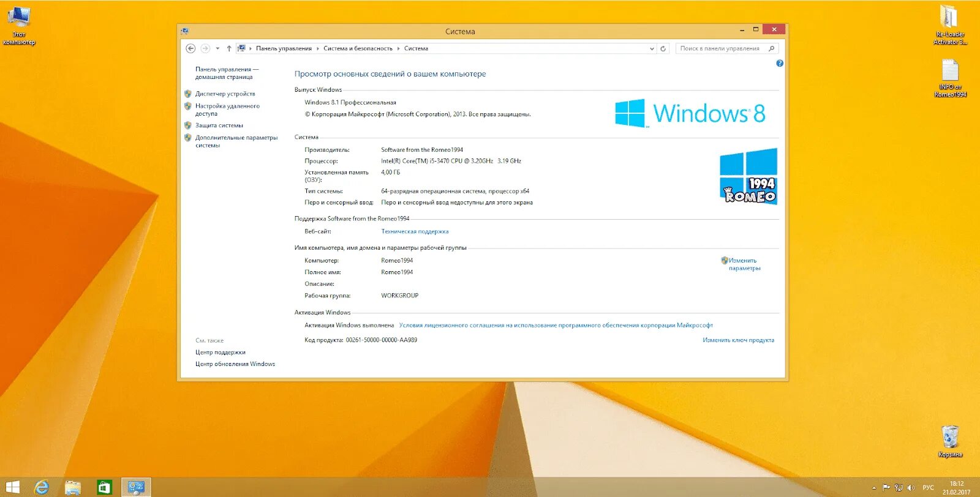Open File Explorer from taskbar

click(73, 487)
